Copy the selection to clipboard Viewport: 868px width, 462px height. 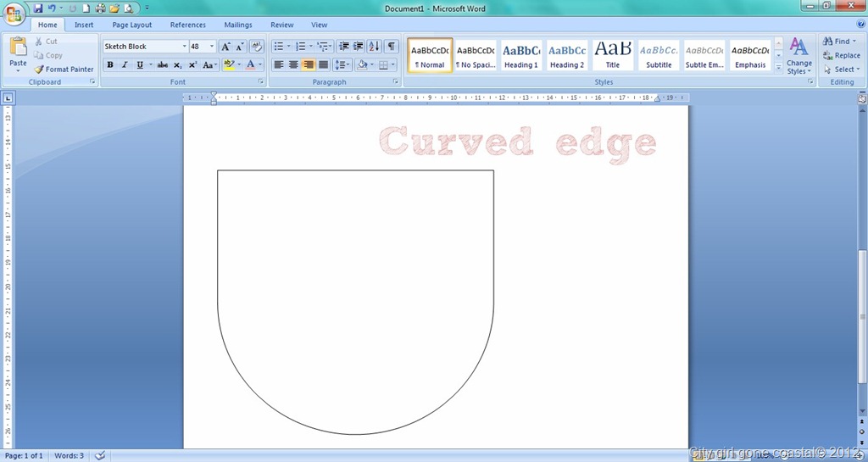coord(48,55)
